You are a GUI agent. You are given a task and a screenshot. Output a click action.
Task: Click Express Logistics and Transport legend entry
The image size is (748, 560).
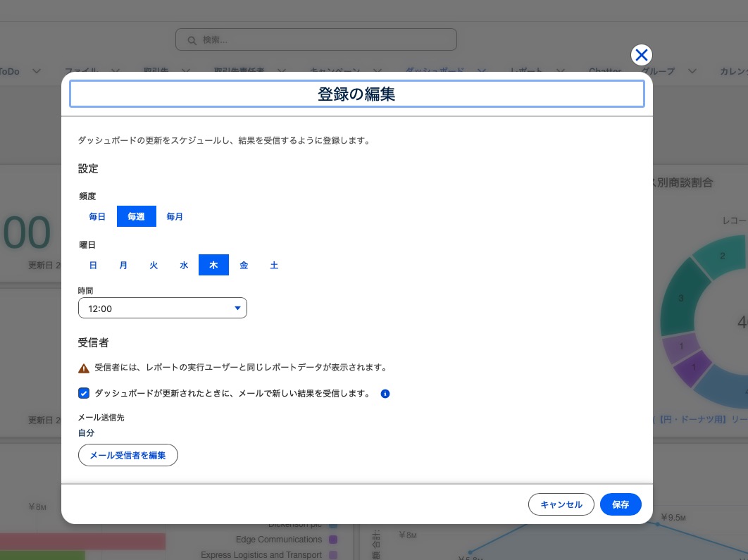point(261,555)
